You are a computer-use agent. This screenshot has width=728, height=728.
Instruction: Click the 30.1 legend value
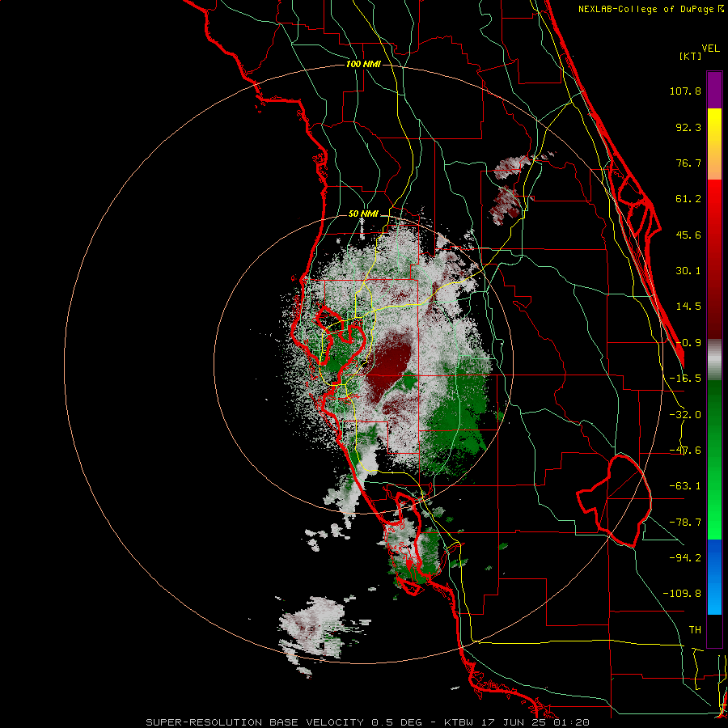(688, 271)
